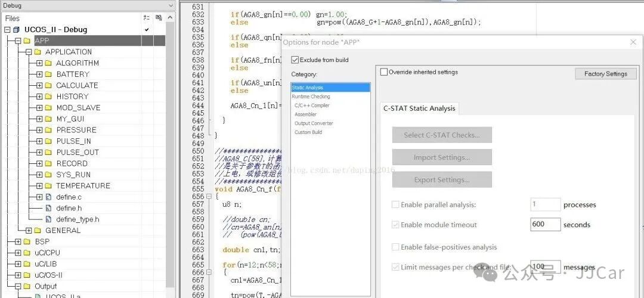Screen dimensions: 644x298
Task: Click the APP folder icon
Action: 27,41
